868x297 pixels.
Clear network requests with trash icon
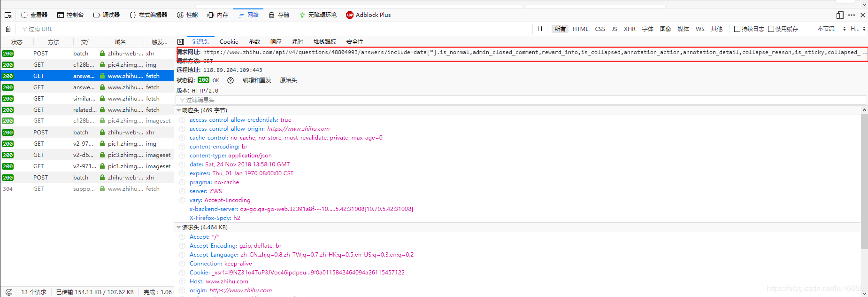(x=8, y=29)
